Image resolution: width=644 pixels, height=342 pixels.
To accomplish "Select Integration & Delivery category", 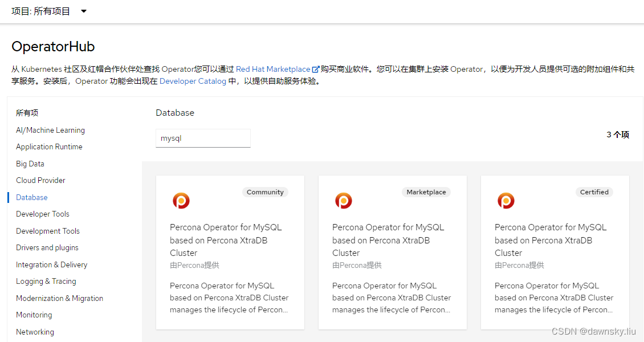I will [51, 265].
